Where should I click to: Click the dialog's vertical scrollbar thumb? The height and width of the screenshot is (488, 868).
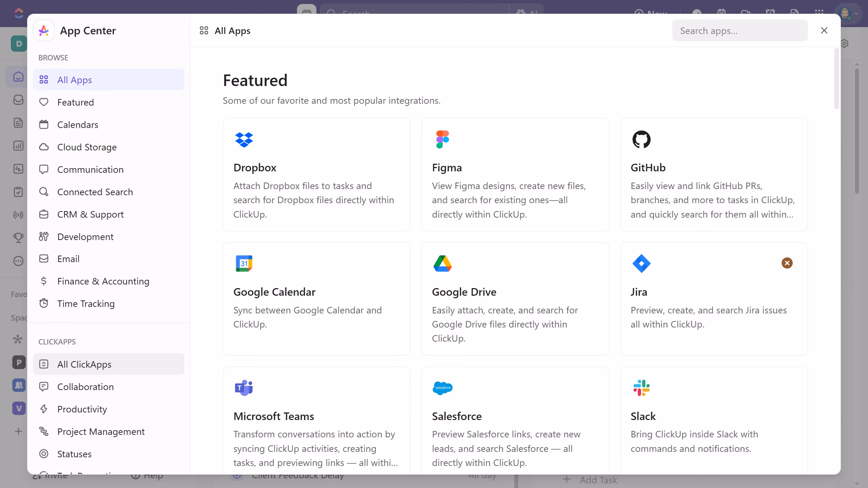837,79
